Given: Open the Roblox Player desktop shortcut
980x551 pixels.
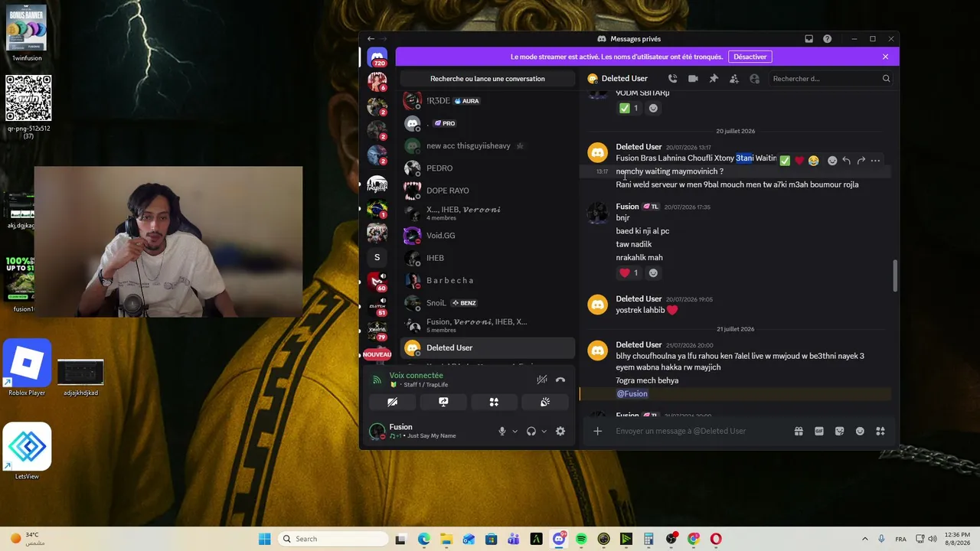Looking at the screenshot, I should coord(27,368).
